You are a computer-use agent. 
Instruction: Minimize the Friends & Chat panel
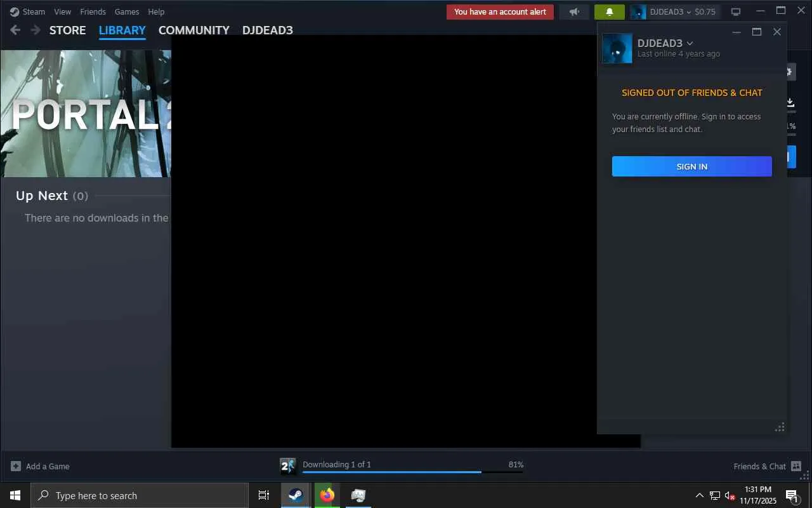(737, 32)
